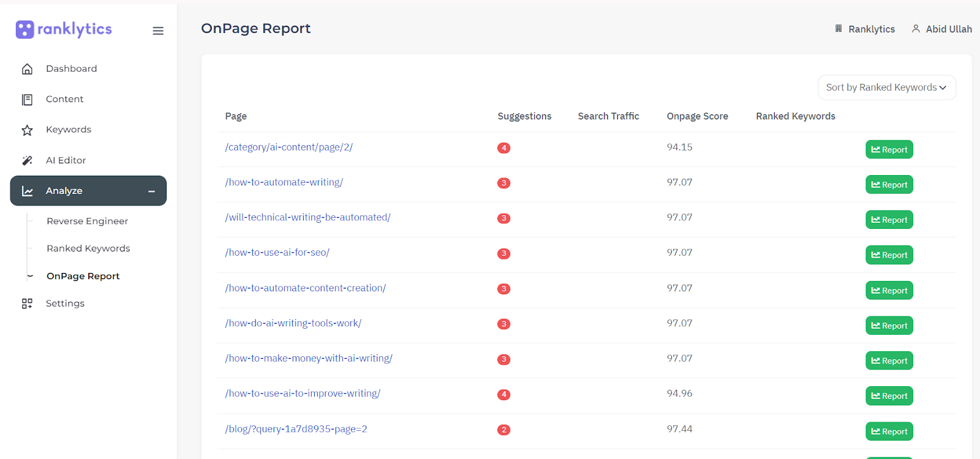Click suggestions badge 4 for /how-to-use-ai-to-improve-writing/

click(x=504, y=395)
